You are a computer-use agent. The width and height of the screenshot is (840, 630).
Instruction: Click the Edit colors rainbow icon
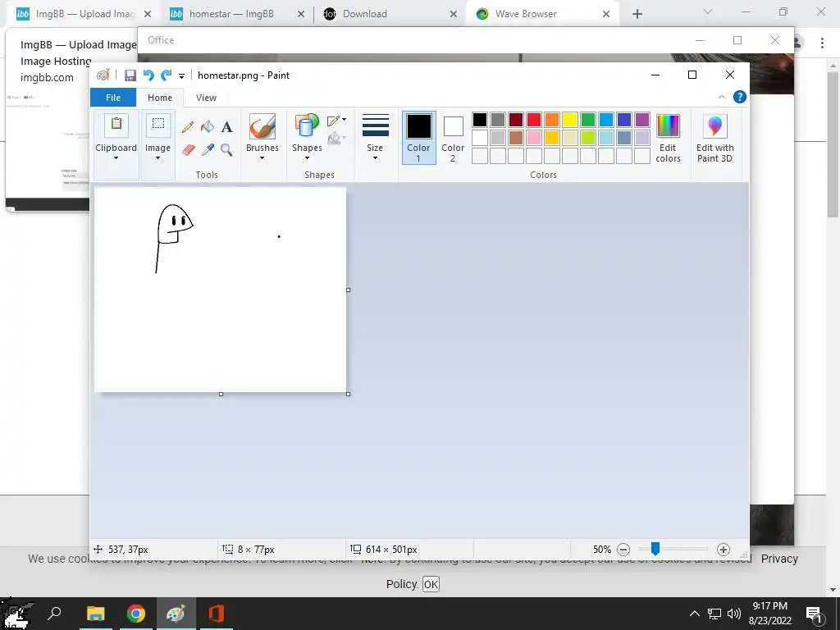[x=668, y=126]
